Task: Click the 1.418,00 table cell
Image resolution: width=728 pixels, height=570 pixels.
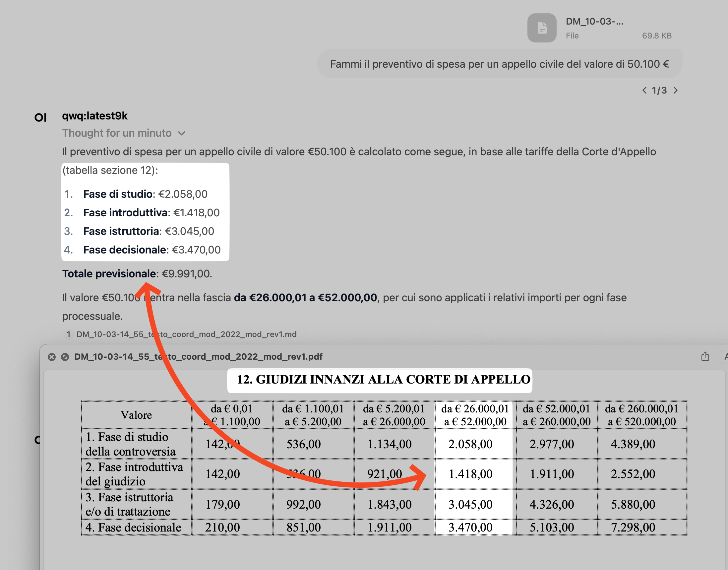Action: (x=470, y=474)
